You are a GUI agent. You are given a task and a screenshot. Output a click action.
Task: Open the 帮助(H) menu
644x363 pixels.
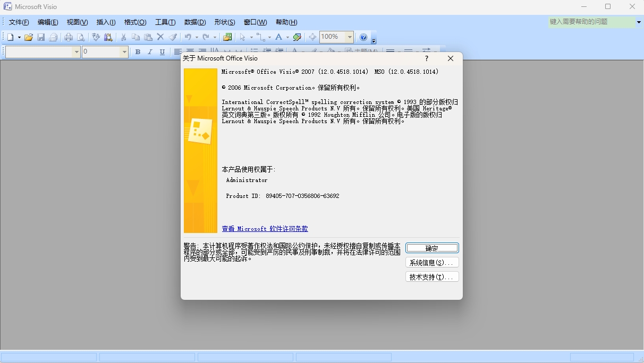[286, 22]
